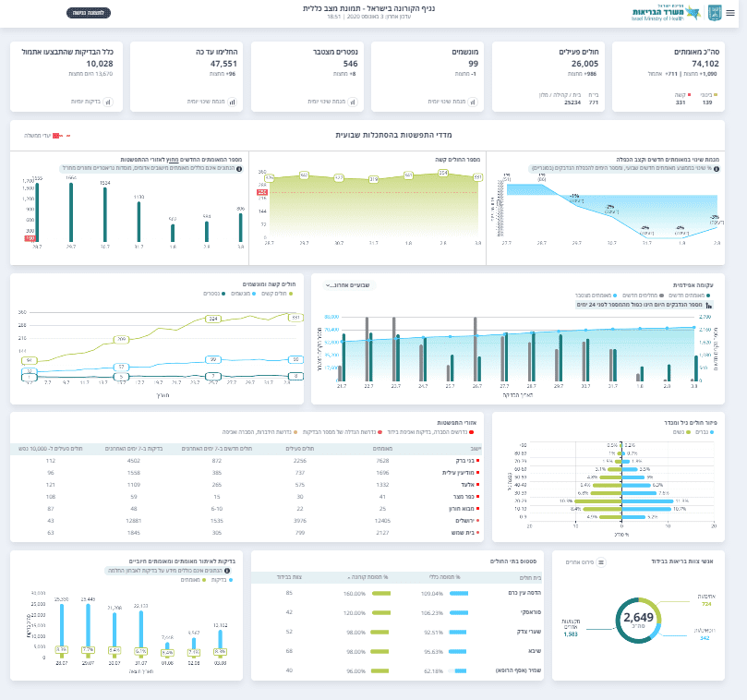Click list icon for other breakdown in isolated staff panel
This screenshot has width=747, height=700.
click(601, 562)
